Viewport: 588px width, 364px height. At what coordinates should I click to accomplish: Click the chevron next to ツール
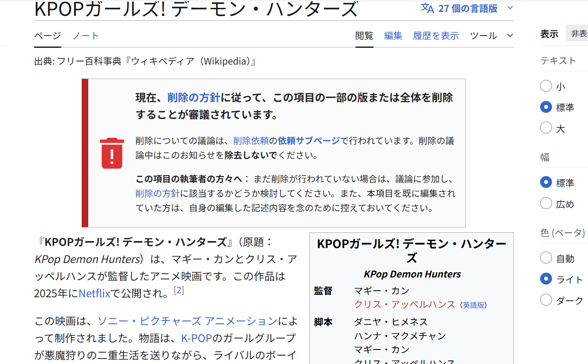point(509,36)
